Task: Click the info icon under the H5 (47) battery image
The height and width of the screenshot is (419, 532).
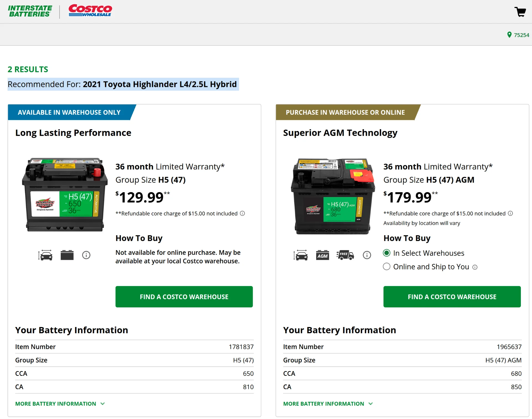Action: [x=86, y=255]
